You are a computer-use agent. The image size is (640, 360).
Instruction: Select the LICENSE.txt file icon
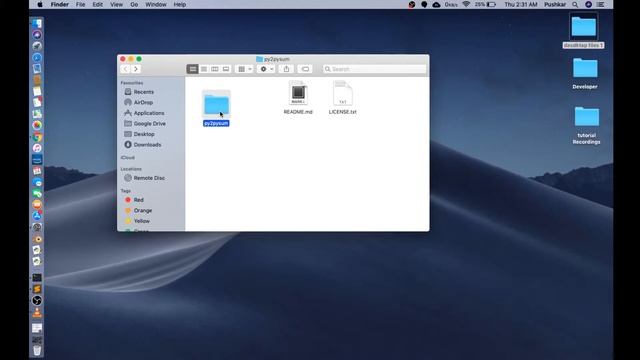coord(342,93)
